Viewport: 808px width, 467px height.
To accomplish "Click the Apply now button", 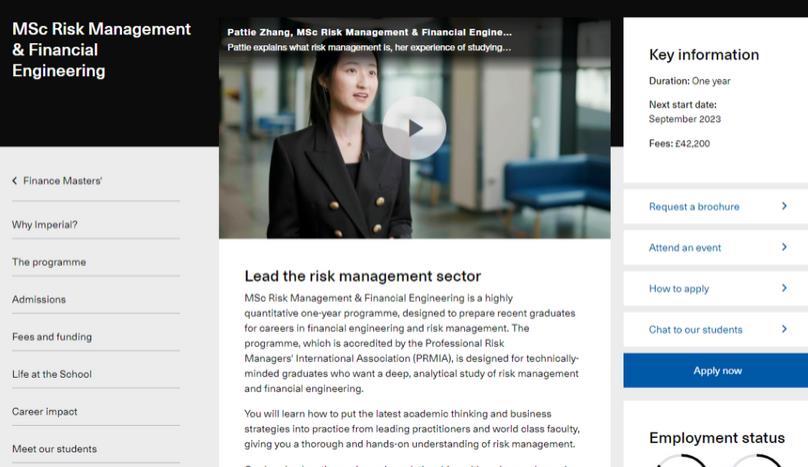I will click(716, 371).
